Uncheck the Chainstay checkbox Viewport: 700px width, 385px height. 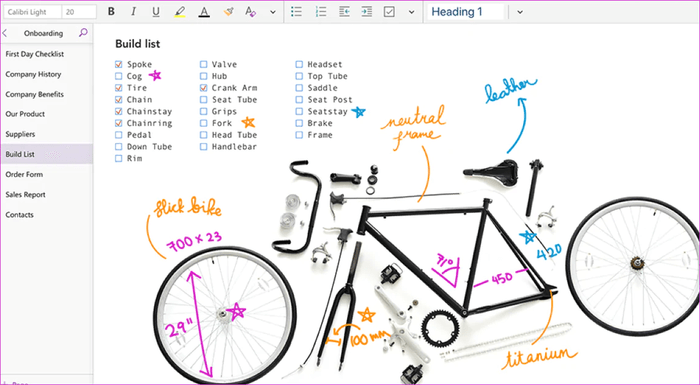point(118,111)
